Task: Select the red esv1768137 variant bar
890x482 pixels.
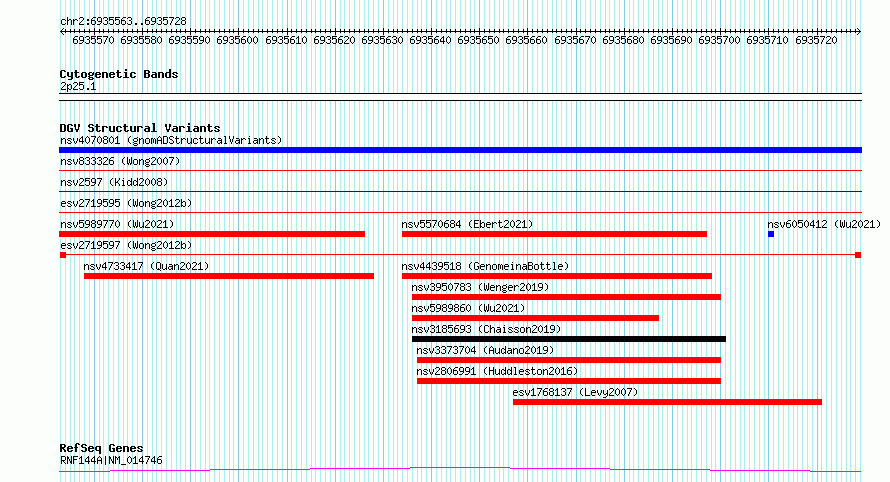Action: pyautogui.click(x=668, y=402)
